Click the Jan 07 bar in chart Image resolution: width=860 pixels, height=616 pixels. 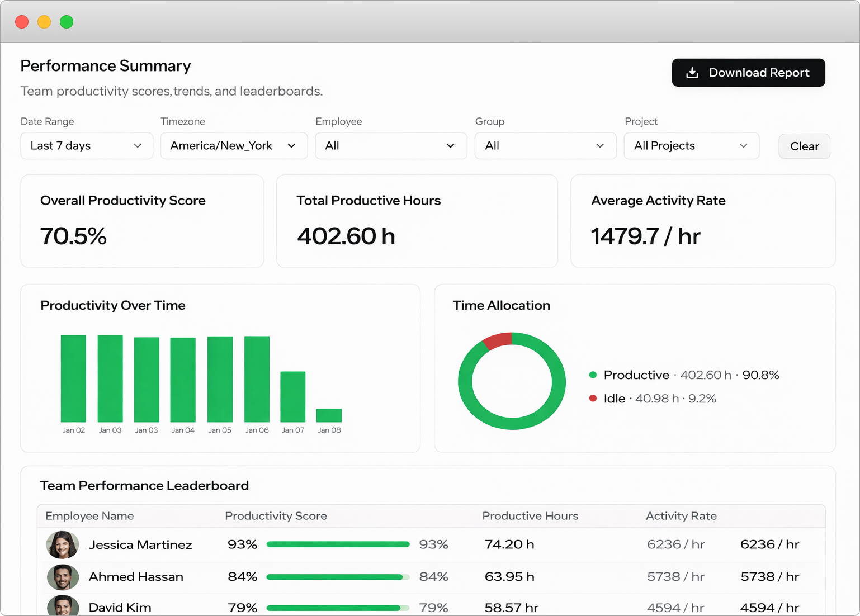(293, 397)
